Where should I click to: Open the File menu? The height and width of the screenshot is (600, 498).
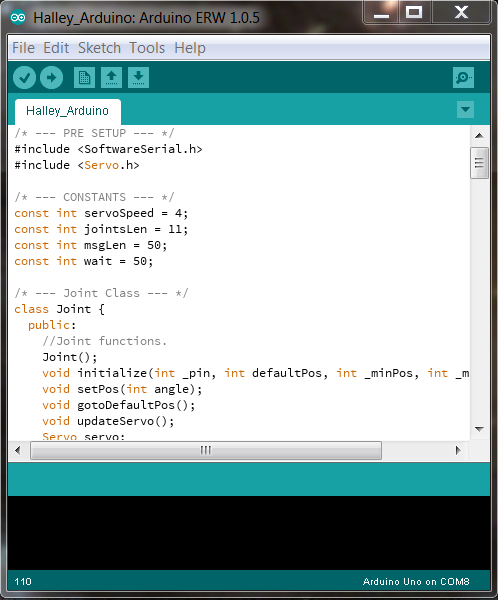pos(23,48)
